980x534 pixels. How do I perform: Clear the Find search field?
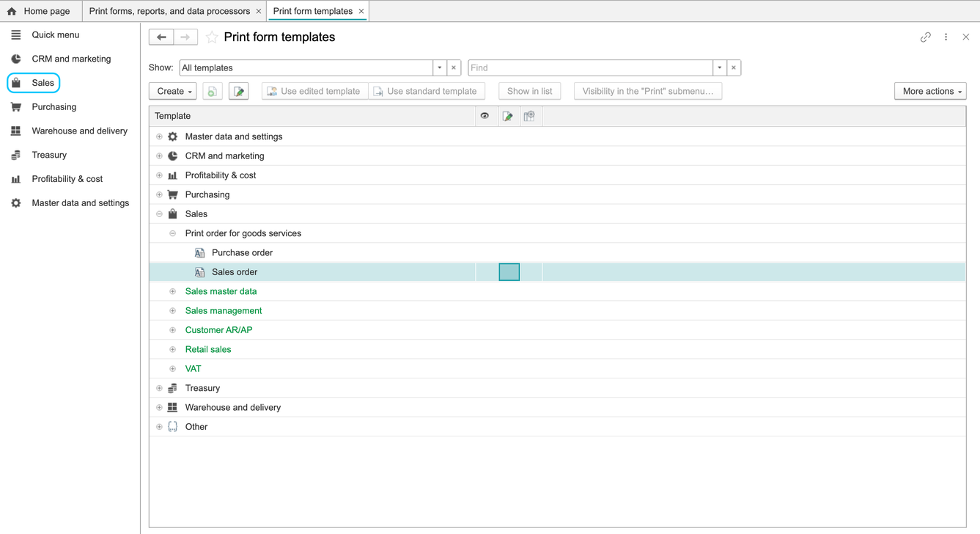pyautogui.click(x=734, y=67)
